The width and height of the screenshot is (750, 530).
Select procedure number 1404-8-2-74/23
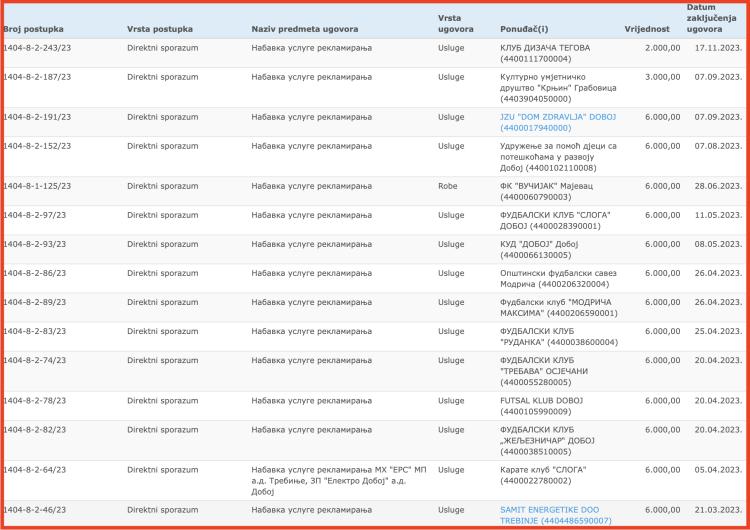34,360
